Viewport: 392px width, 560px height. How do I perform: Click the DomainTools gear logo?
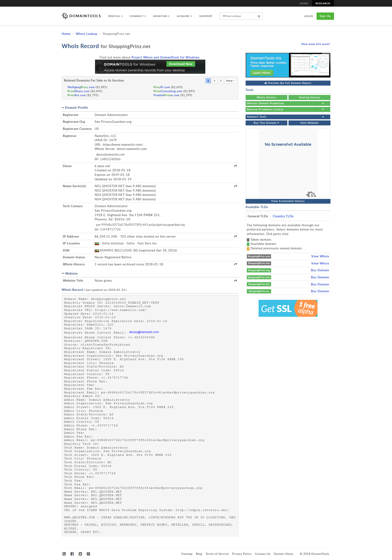(x=65, y=16)
